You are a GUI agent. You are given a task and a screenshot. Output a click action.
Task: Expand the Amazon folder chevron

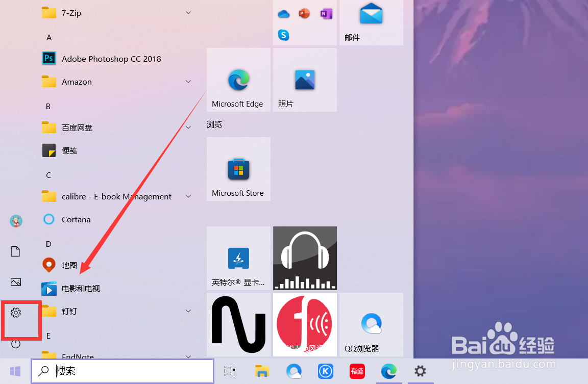[x=188, y=82]
